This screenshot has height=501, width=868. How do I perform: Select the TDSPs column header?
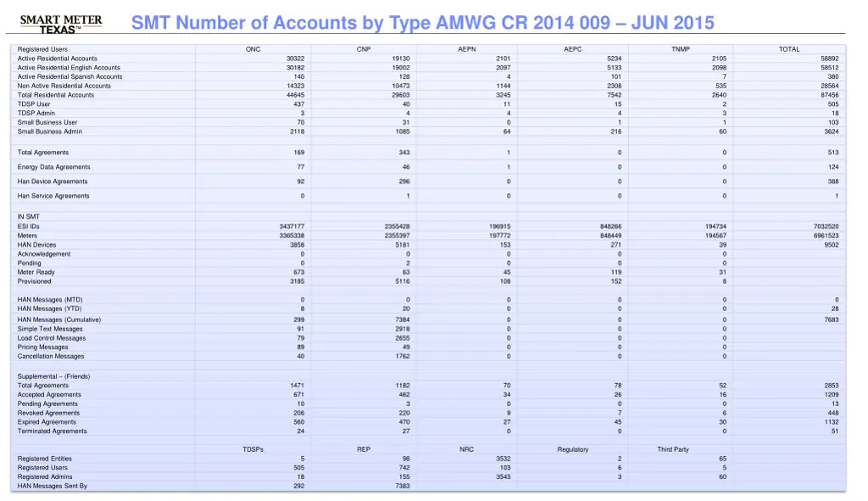pyautogui.click(x=253, y=449)
